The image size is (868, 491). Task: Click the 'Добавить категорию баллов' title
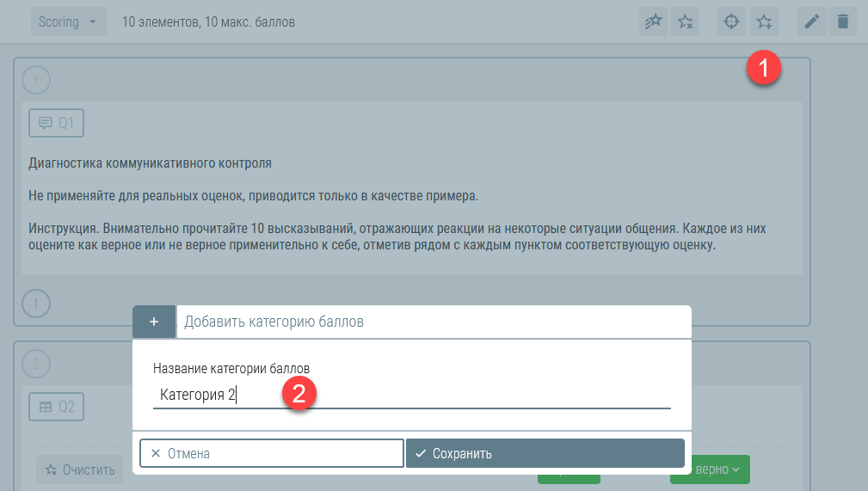click(274, 322)
